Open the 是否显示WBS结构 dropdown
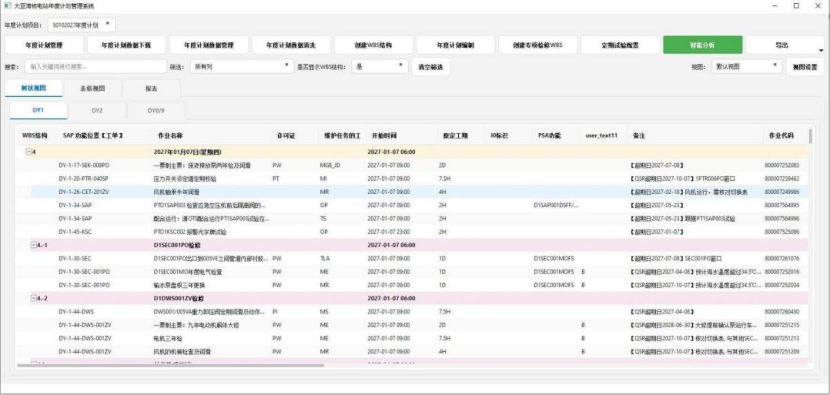This screenshot has width=830, height=395. pos(381,67)
